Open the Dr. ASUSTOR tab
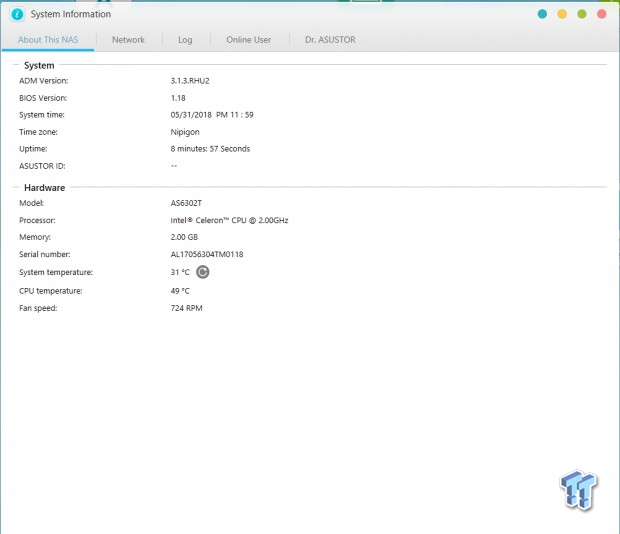The width and height of the screenshot is (620, 534). pos(330,40)
